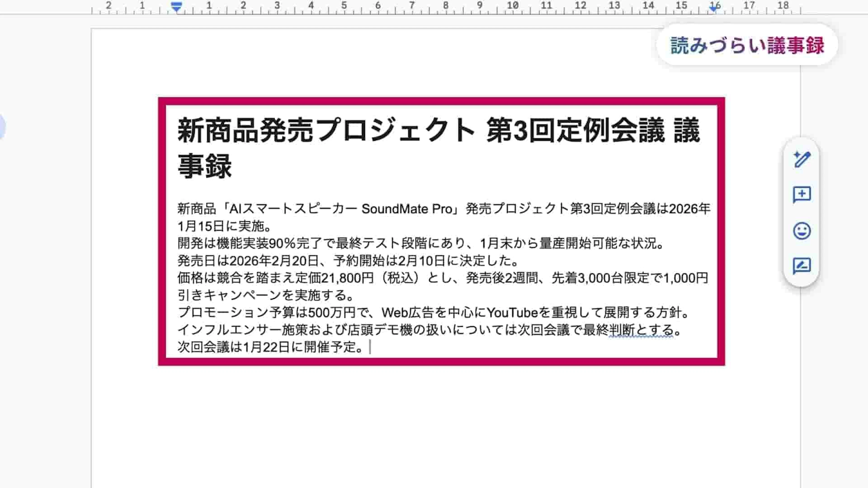Click the blue-underlined text 判断とする
This screenshot has height=488, width=868.
click(x=641, y=330)
